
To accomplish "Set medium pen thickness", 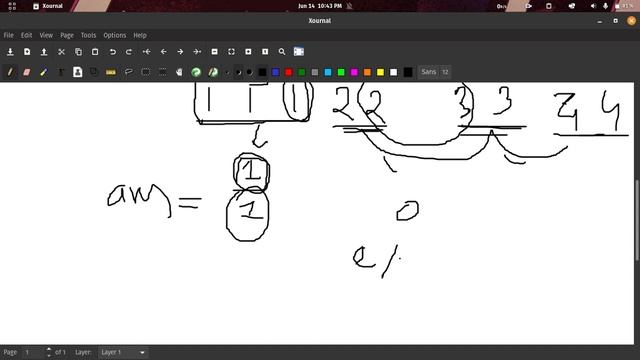I will point(238,73).
